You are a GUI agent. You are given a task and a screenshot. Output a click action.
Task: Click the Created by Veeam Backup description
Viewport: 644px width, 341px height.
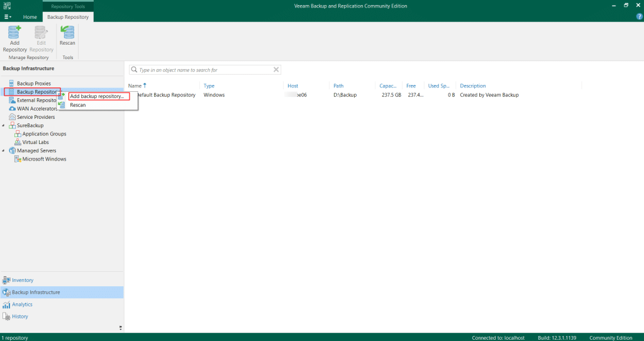(489, 95)
